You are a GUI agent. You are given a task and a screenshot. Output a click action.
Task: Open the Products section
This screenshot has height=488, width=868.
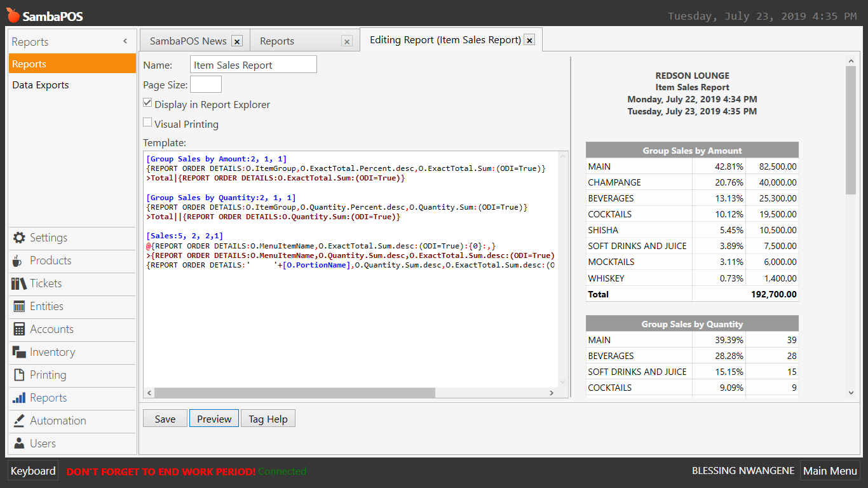[72, 261]
